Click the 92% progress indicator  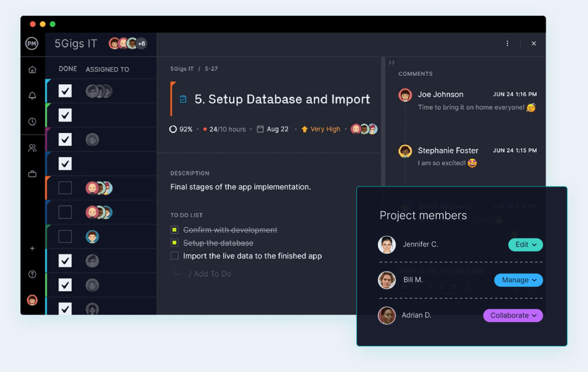(181, 129)
